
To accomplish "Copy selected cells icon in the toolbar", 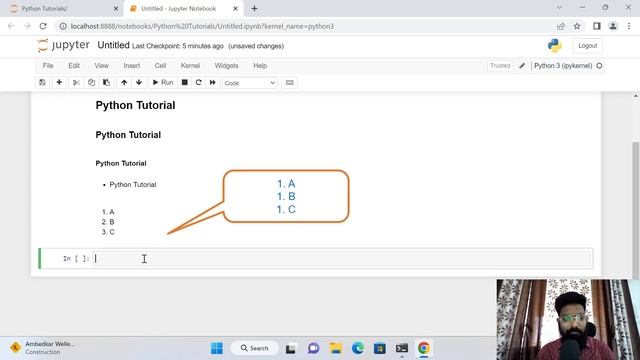I will pos(91,82).
